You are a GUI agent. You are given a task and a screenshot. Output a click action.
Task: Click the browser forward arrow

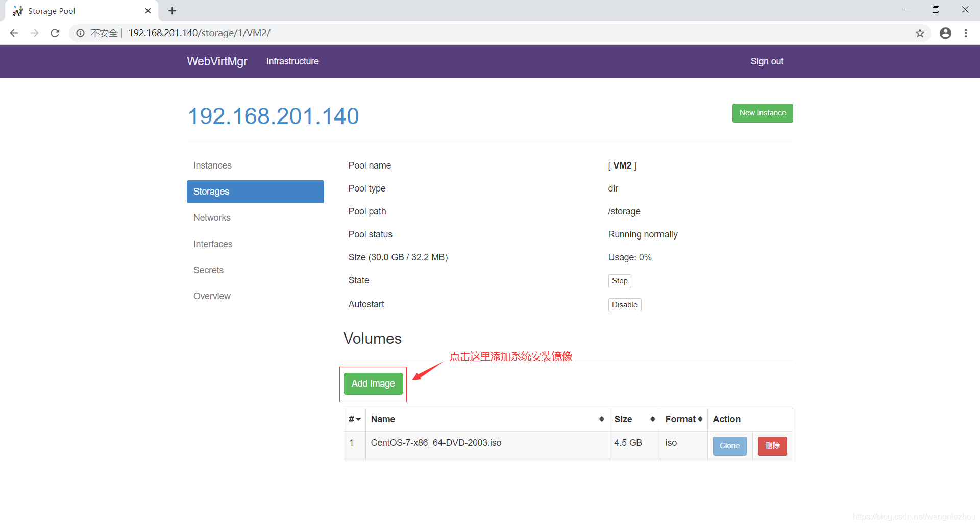point(34,33)
